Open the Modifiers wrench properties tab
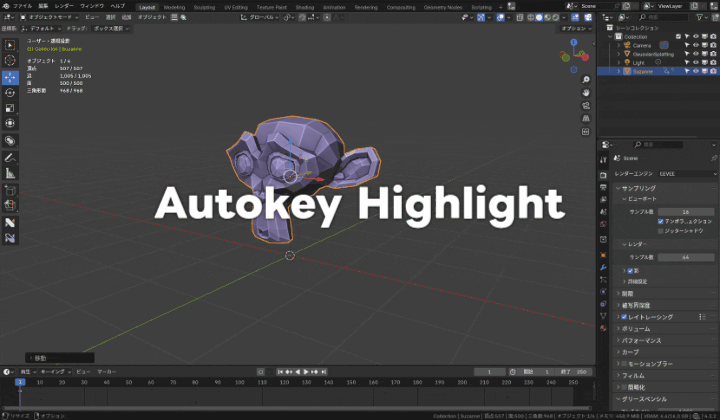The width and height of the screenshot is (720, 420). click(x=603, y=267)
